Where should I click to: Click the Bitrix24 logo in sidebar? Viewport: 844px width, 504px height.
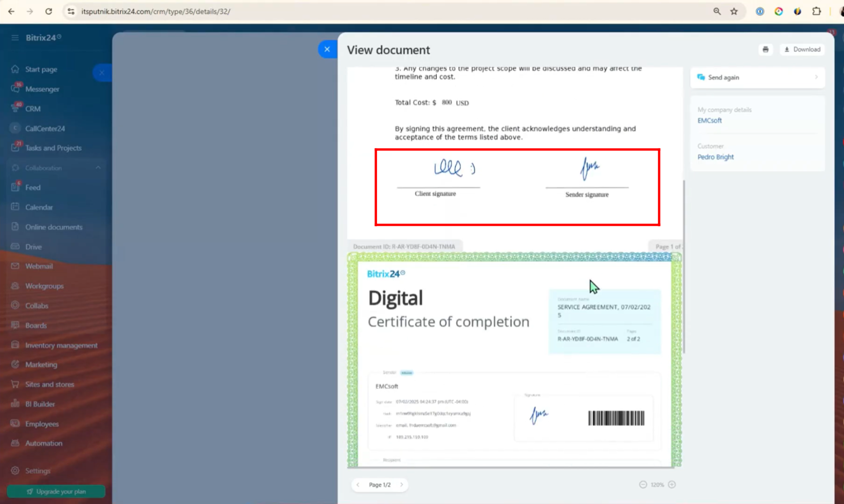click(43, 37)
